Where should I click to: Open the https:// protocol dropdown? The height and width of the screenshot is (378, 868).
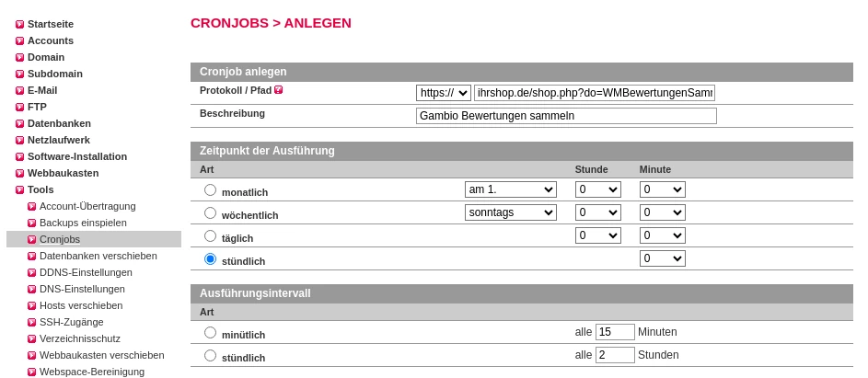pos(444,93)
